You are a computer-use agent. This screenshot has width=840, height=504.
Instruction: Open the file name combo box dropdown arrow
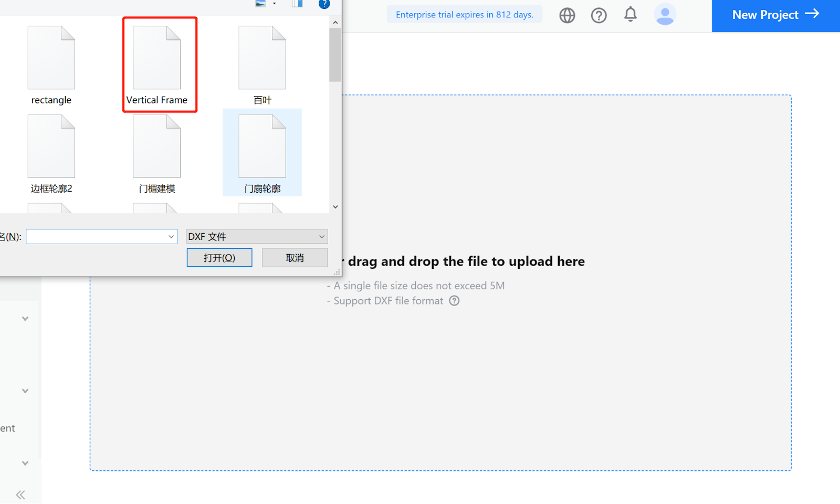click(171, 237)
